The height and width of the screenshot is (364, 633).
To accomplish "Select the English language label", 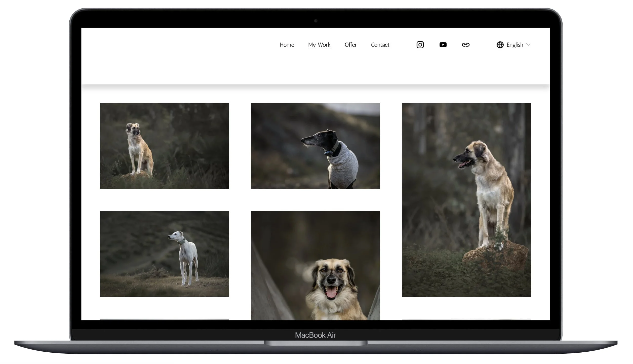I will (515, 45).
